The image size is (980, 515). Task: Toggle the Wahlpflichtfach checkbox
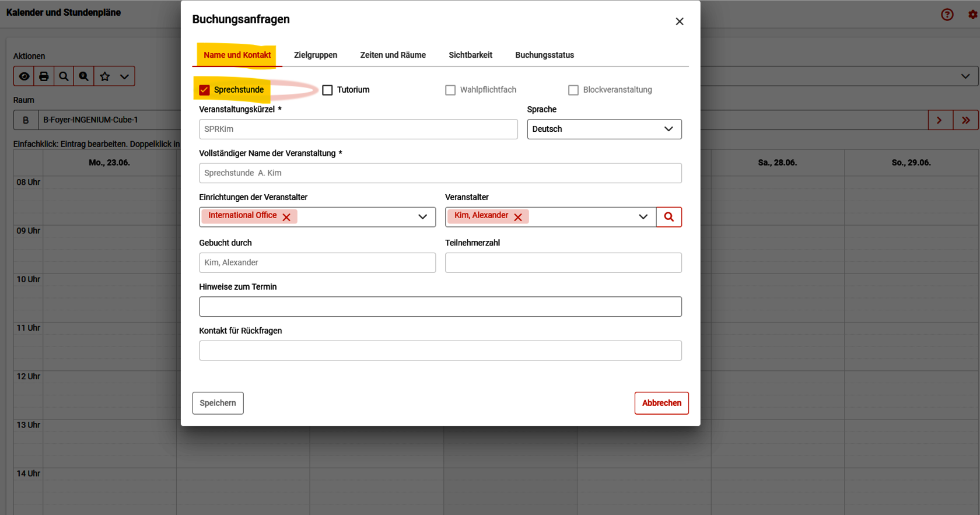(x=450, y=90)
